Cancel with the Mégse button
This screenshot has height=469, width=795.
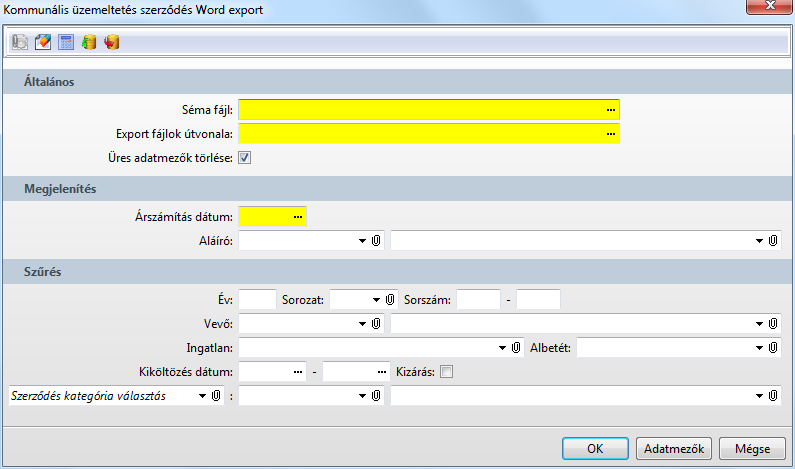[752, 449]
